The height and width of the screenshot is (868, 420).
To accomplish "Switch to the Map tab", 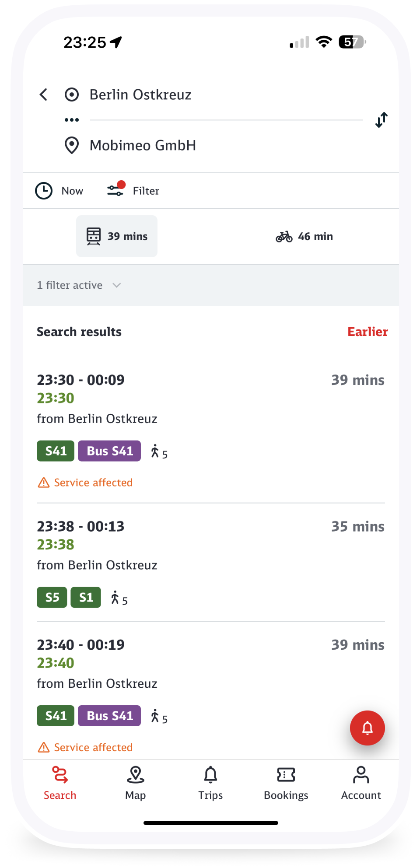I will pyautogui.click(x=136, y=783).
